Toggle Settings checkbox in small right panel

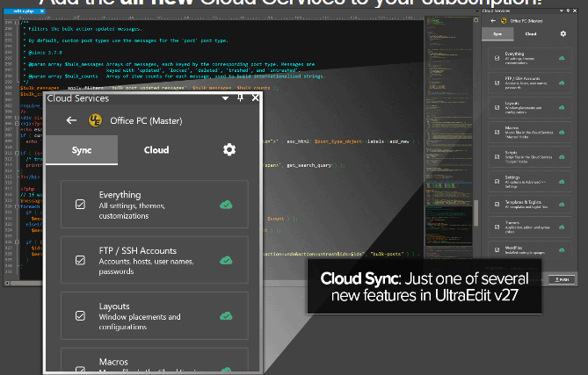tap(497, 182)
